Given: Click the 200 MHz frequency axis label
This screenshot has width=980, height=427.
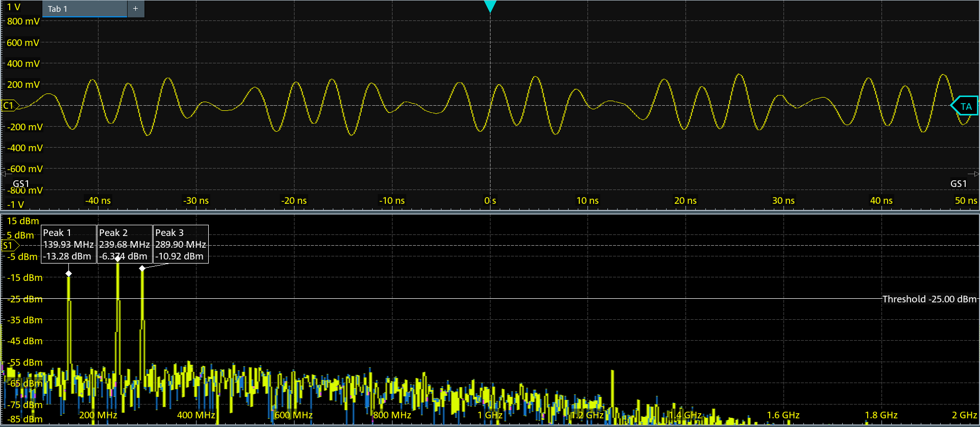Looking at the screenshot, I should click(98, 415).
